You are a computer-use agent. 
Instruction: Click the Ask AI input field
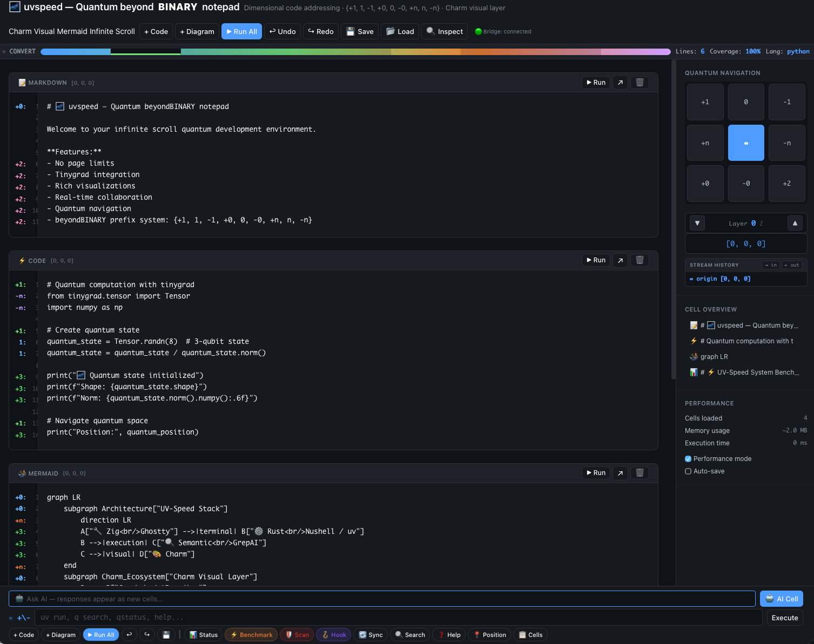click(378, 599)
